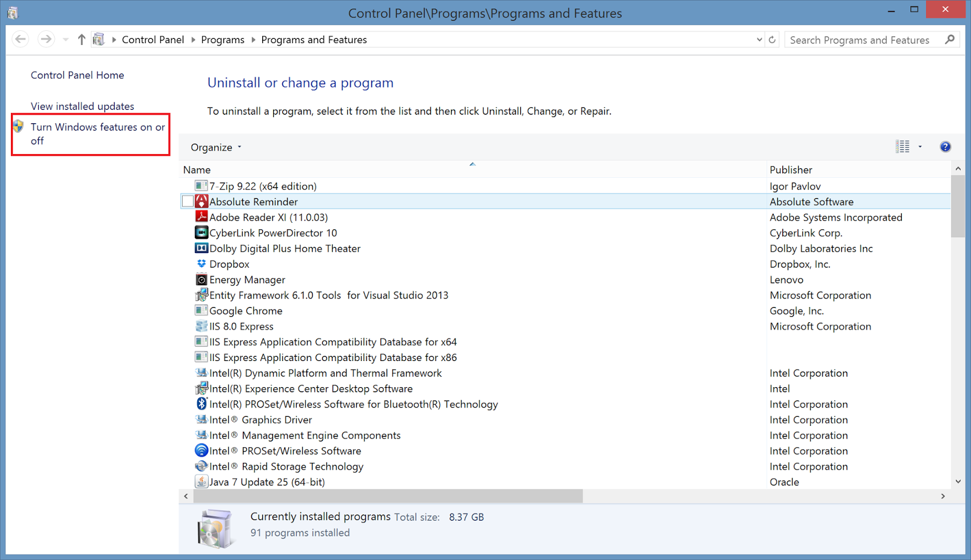Viewport: 971px width, 560px height.
Task: Click the Energy Manager icon
Action: click(x=201, y=280)
